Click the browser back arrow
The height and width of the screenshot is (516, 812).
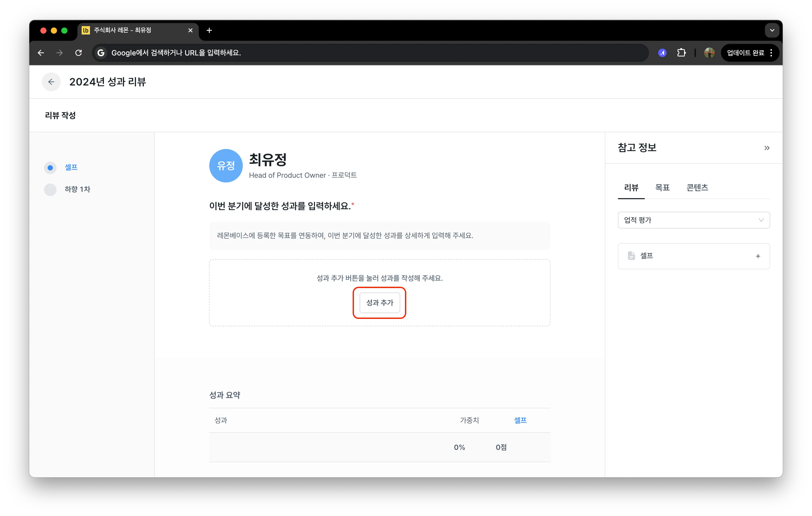[41, 53]
